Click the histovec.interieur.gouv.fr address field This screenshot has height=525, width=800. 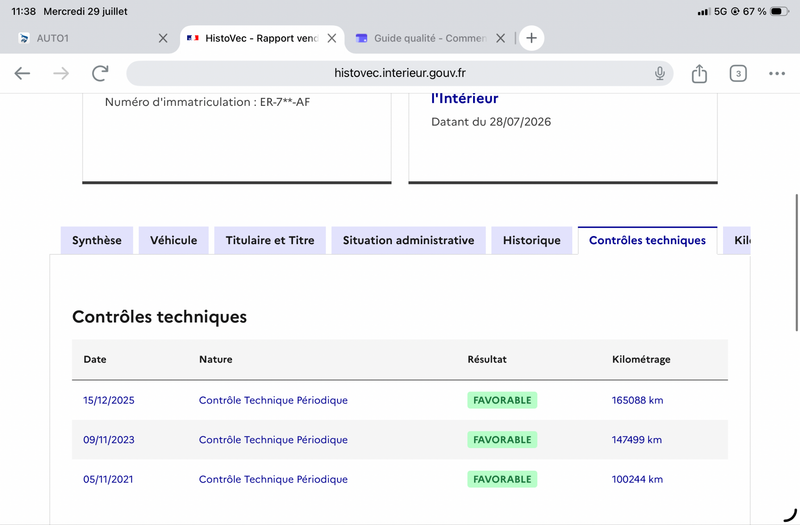coord(399,73)
